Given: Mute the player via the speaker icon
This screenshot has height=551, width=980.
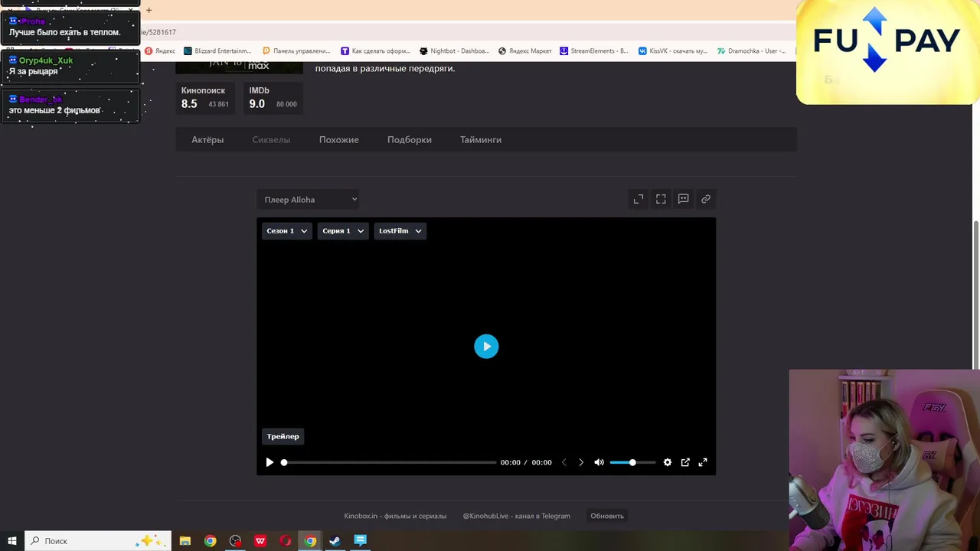Looking at the screenshot, I should click(599, 462).
